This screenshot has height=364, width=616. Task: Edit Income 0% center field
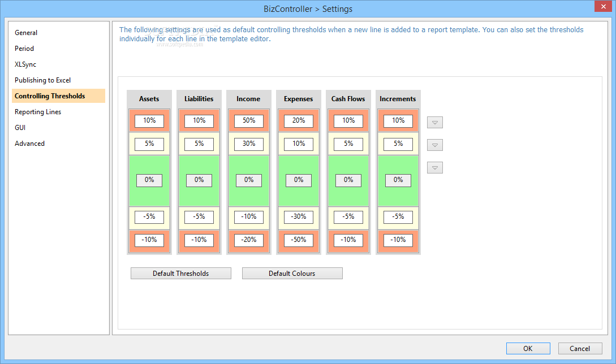tap(249, 180)
